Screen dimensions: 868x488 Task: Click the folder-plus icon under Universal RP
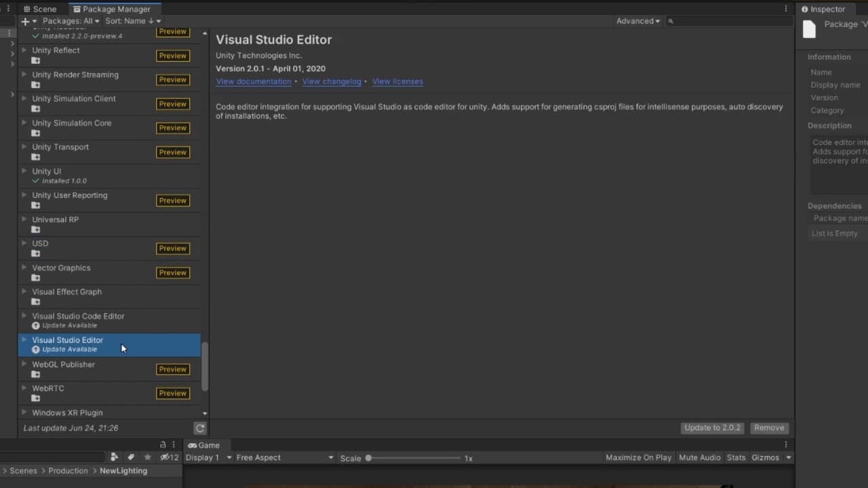click(x=36, y=230)
